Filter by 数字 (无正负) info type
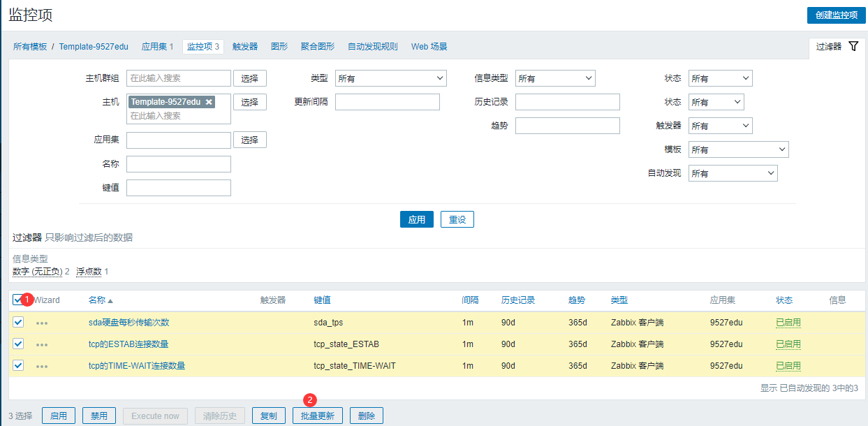Image resolution: width=868 pixels, height=426 pixels. 38,271
